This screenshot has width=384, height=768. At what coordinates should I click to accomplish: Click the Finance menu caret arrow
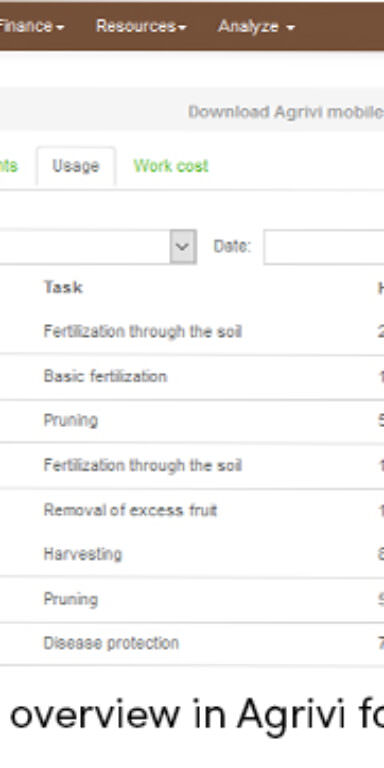[60, 28]
